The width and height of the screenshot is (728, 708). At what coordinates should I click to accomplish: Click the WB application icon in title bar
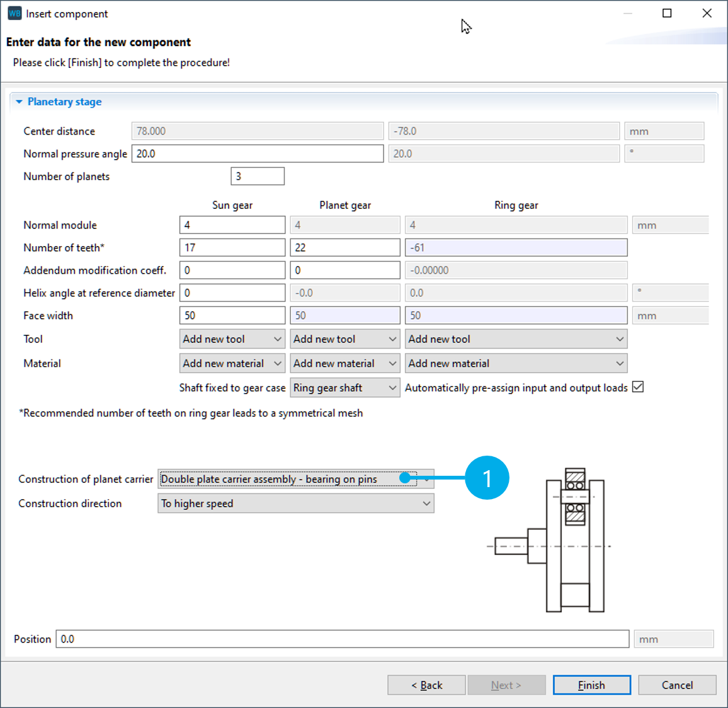coord(14,13)
